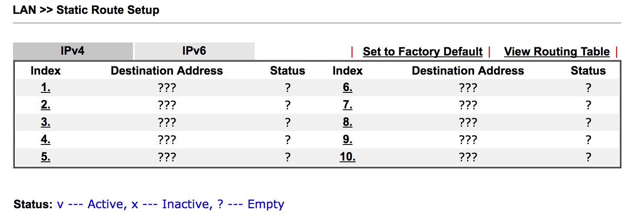644x223 pixels.
Task: Select static route index 7
Action: tap(347, 105)
